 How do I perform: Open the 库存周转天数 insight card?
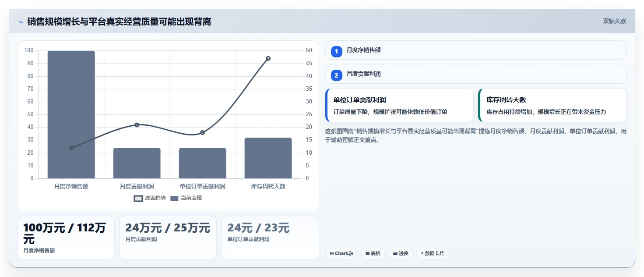(x=552, y=105)
